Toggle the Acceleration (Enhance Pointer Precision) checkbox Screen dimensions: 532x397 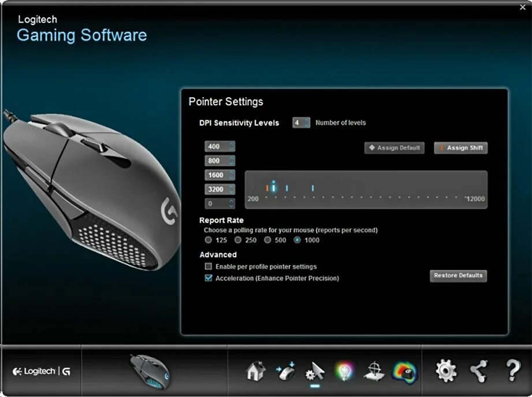click(209, 278)
